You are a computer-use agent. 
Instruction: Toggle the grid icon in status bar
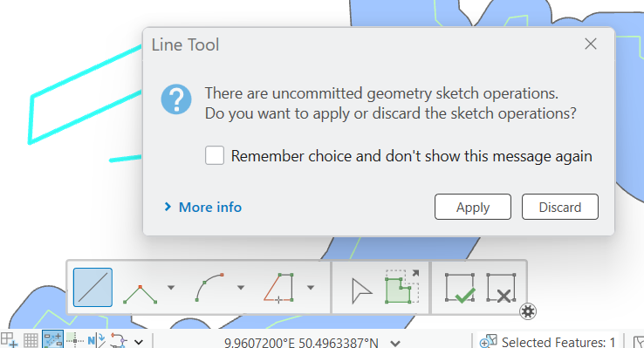[31, 341]
